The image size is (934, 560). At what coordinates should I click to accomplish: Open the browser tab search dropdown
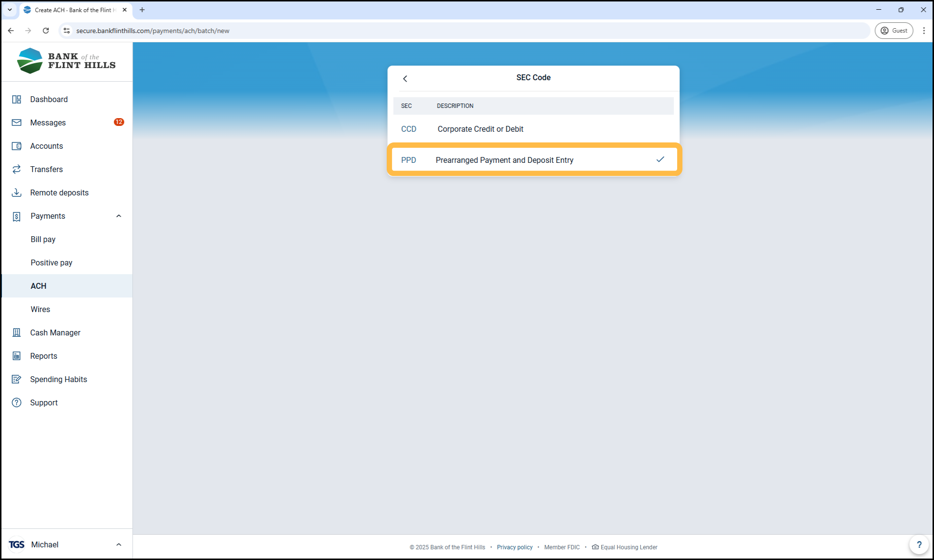coord(10,10)
